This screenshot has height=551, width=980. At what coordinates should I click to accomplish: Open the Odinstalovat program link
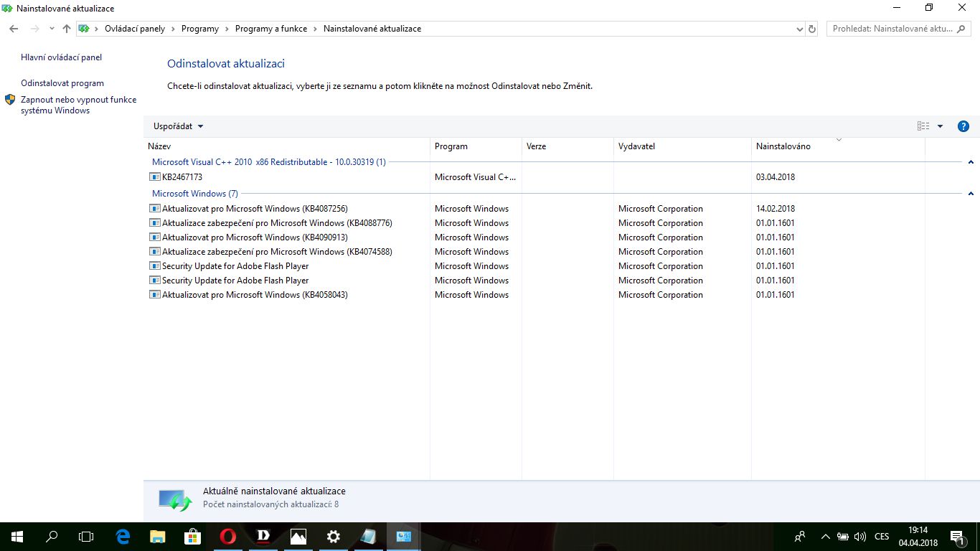[62, 83]
